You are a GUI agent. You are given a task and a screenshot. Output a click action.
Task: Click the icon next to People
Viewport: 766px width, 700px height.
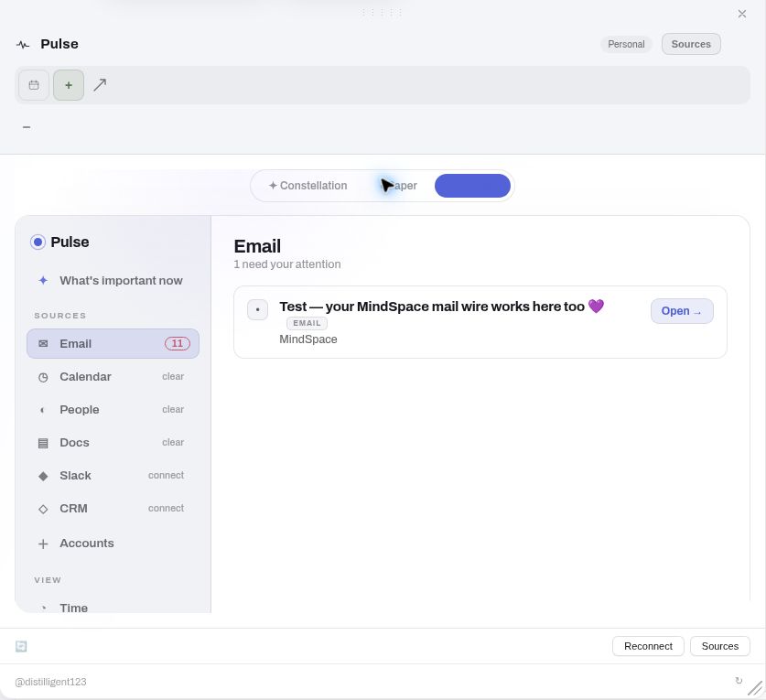point(42,410)
